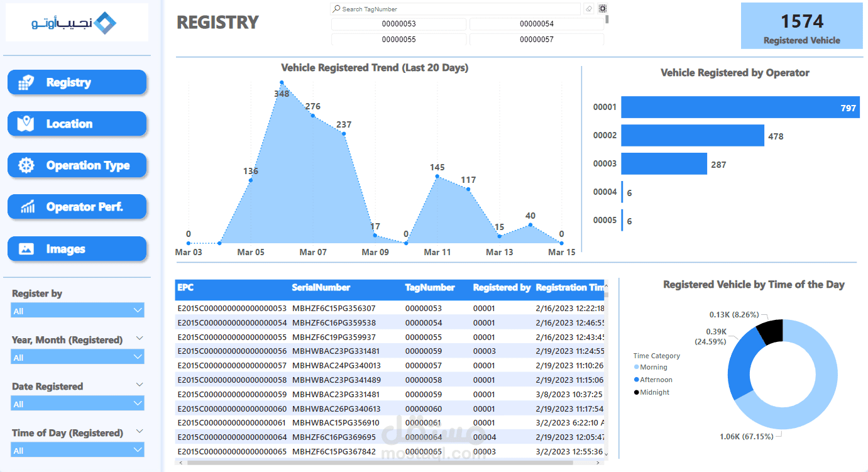Screen dimensions: 868x472
Task: Click the 145 data point on trend
Action: click(x=437, y=177)
